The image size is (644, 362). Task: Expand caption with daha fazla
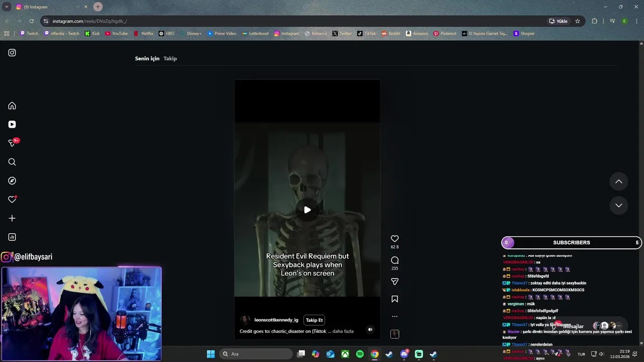[x=343, y=331]
